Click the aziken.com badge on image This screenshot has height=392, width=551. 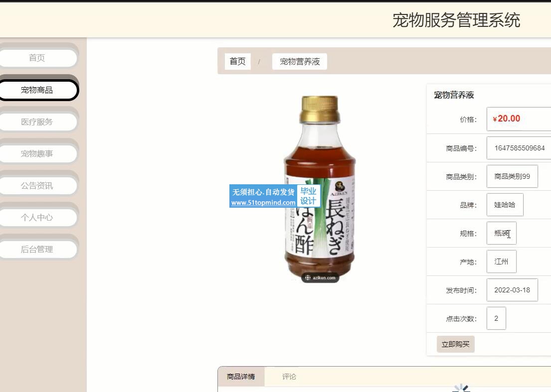coord(320,277)
